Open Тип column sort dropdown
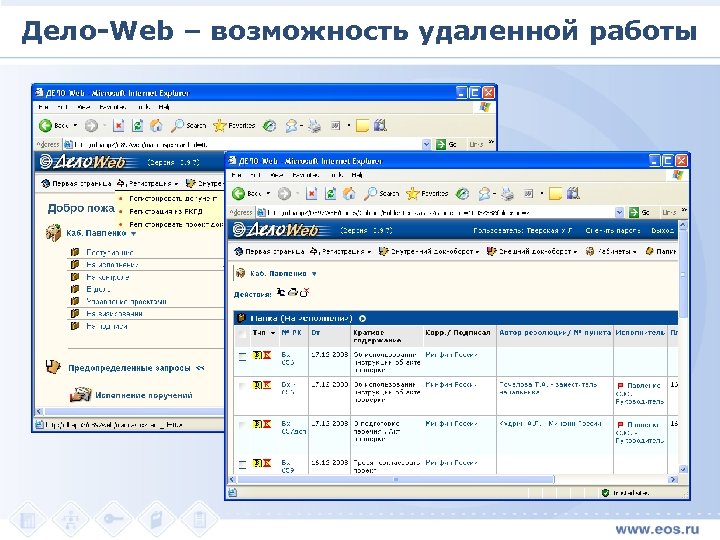The height and width of the screenshot is (540, 720). pyautogui.click(x=273, y=333)
